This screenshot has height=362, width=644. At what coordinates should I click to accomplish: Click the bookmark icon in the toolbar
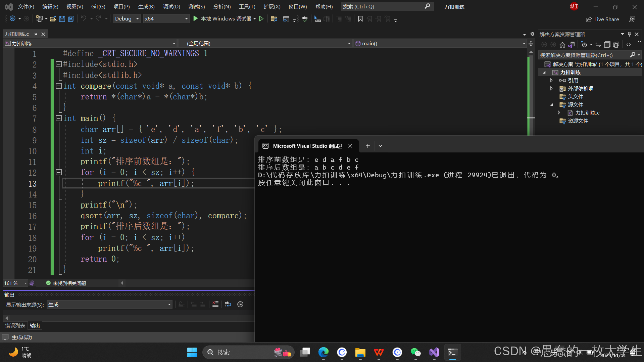[360, 19]
